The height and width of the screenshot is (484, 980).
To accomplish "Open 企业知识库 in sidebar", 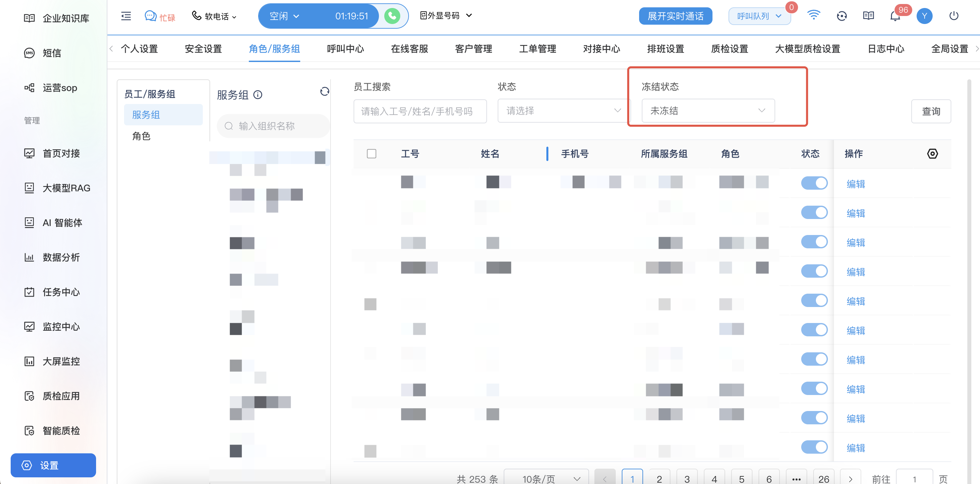I will (56, 18).
